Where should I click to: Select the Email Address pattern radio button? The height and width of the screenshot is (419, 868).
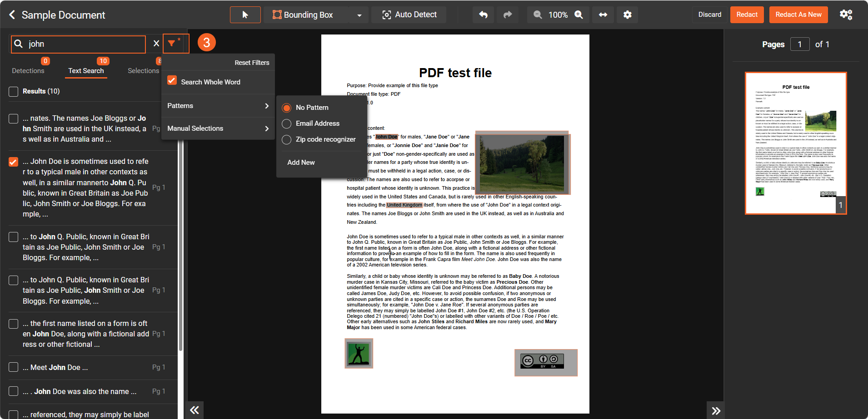[286, 124]
